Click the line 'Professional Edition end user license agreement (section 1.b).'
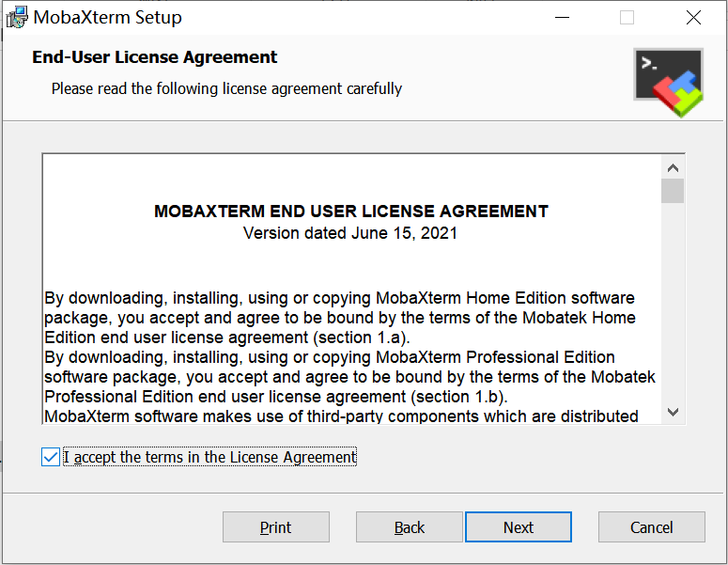The image size is (728, 565). 276,397
